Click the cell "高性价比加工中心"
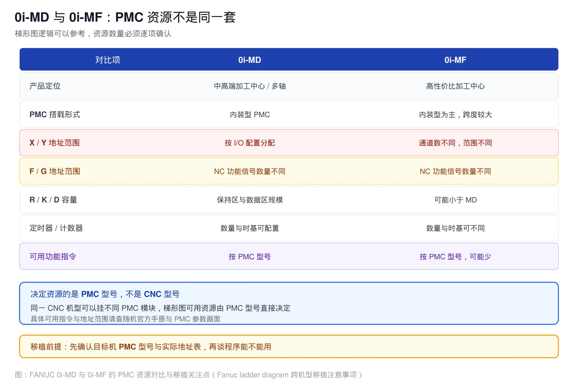The width and height of the screenshot is (578, 392). [455, 86]
